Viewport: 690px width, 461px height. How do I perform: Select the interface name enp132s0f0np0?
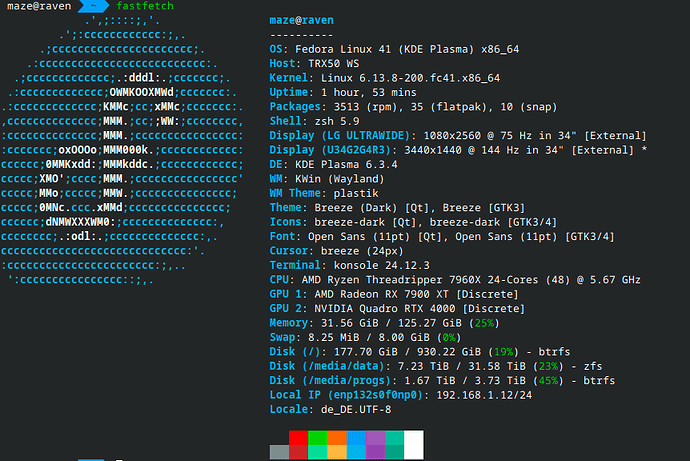[375, 395]
